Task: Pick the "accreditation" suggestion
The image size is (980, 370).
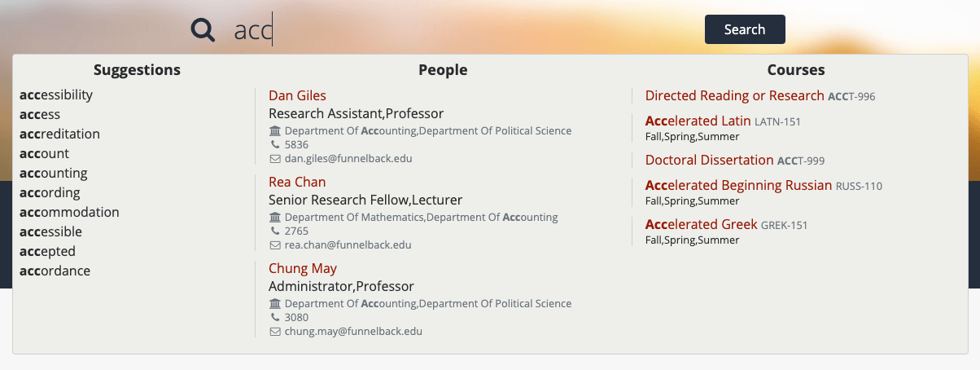Action: tap(59, 134)
